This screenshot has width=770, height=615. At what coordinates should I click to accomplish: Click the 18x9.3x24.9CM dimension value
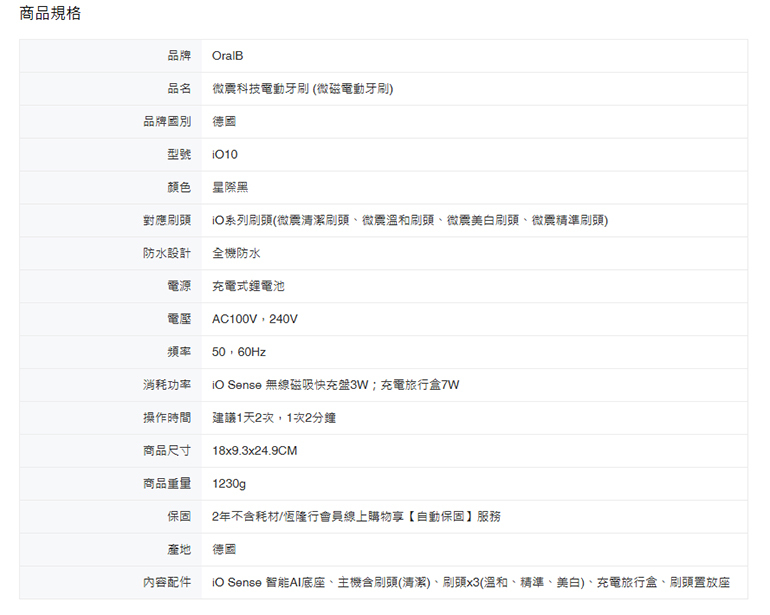pos(254,451)
